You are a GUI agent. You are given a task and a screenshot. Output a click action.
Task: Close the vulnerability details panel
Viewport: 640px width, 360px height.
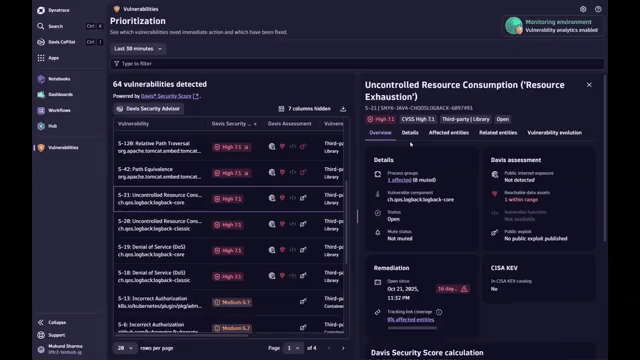pos(589,85)
